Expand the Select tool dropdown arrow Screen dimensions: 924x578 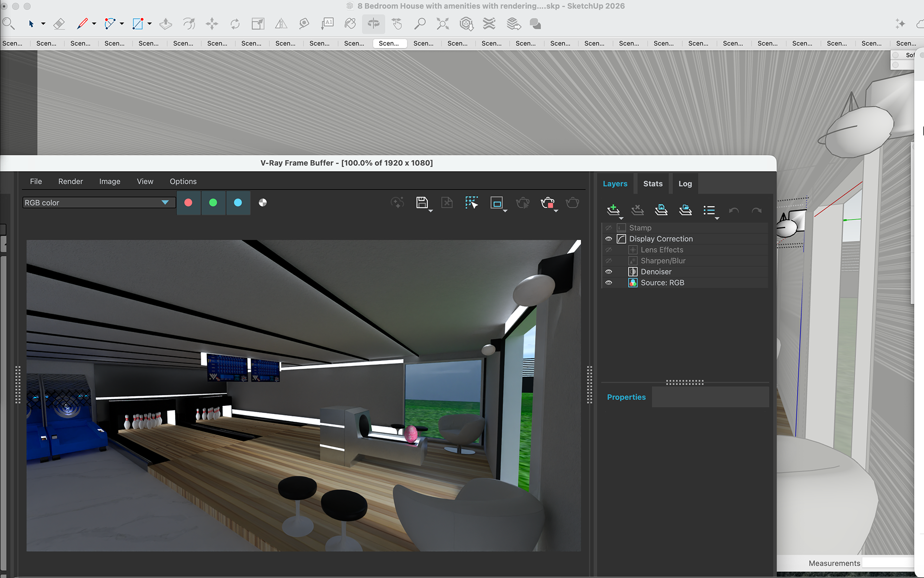[43, 24]
